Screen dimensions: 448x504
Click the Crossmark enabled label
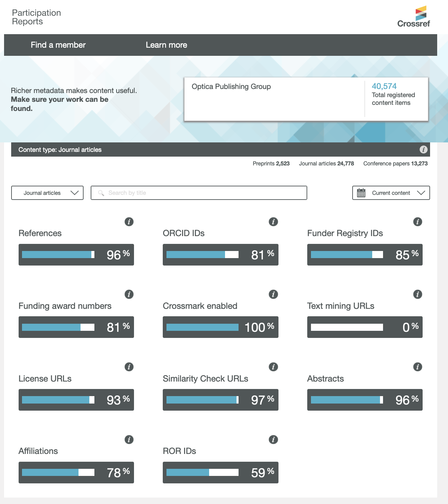point(200,306)
